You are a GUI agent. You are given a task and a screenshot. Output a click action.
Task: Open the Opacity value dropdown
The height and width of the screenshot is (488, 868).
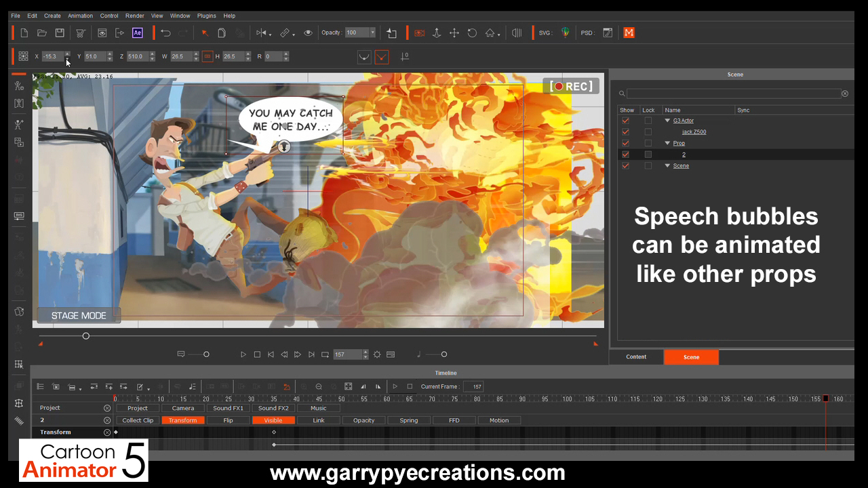(x=372, y=33)
